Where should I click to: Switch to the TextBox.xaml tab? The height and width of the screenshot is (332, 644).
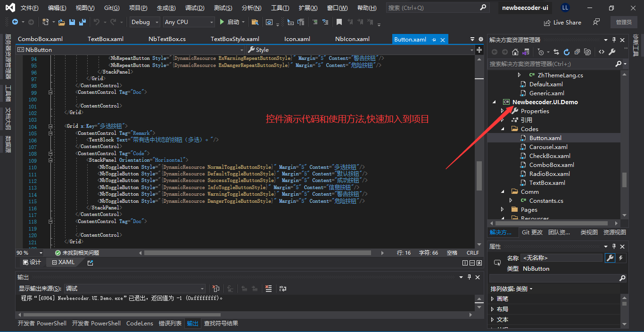(x=106, y=39)
